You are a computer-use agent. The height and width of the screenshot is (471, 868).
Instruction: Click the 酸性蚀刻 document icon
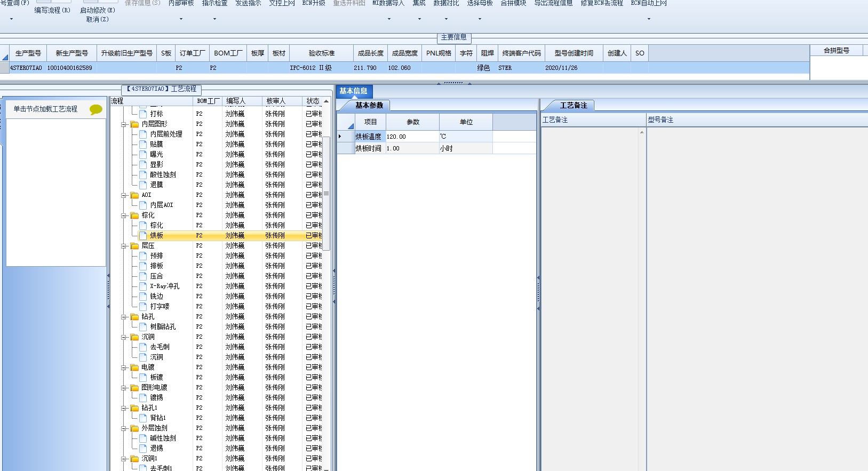click(x=143, y=174)
